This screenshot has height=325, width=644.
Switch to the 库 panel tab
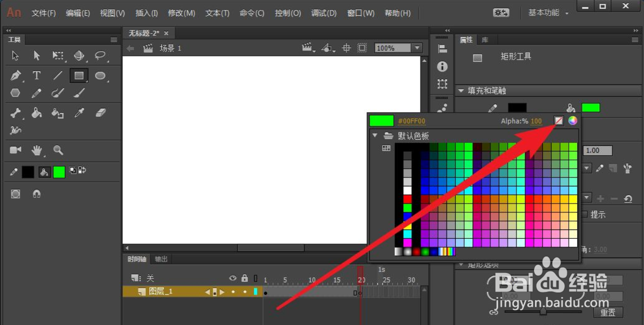click(485, 39)
